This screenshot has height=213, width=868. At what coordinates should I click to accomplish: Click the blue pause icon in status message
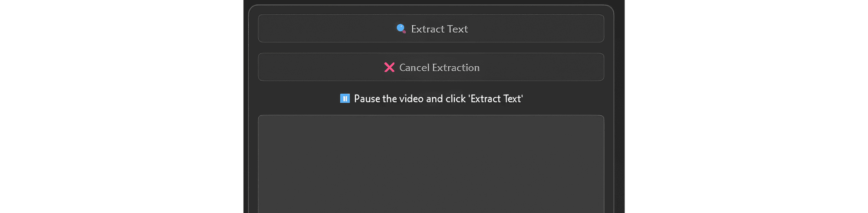tap(345, 98)
